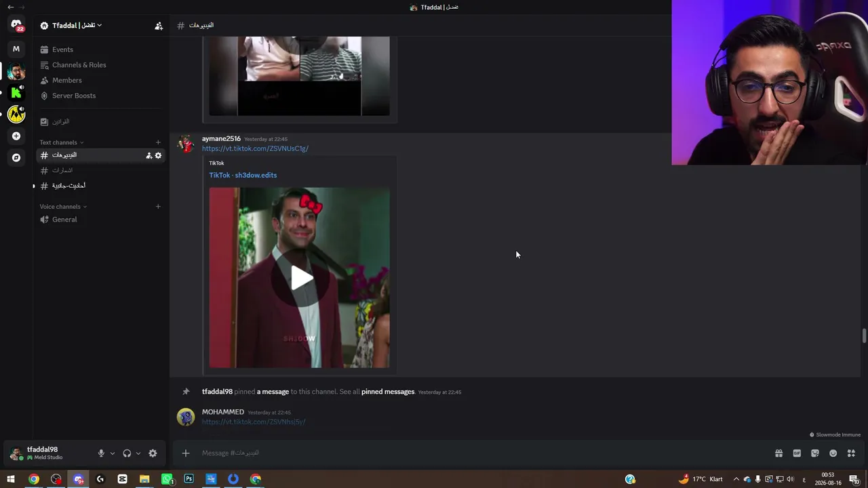The height and width of the screenshot is (488, 868).
Task: Open the أحاديث-جانبية channel
Action: (x=100, y=186)
